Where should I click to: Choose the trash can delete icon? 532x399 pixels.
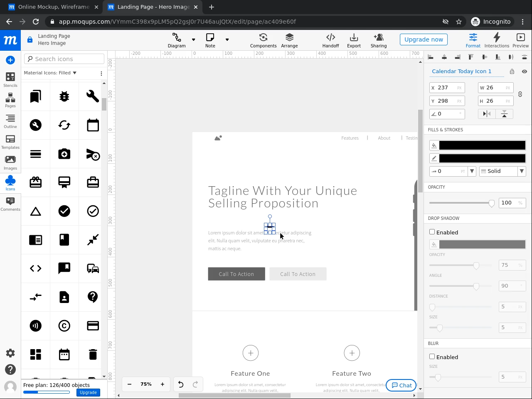(x=93, y=354)
